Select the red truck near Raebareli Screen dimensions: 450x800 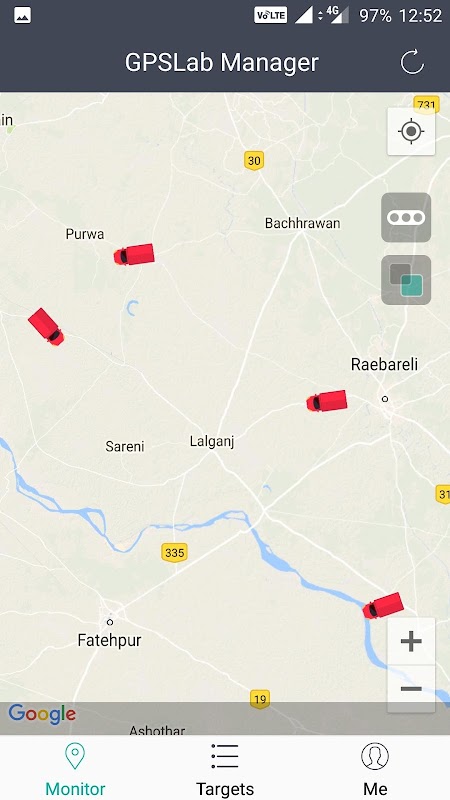point(327,401)
